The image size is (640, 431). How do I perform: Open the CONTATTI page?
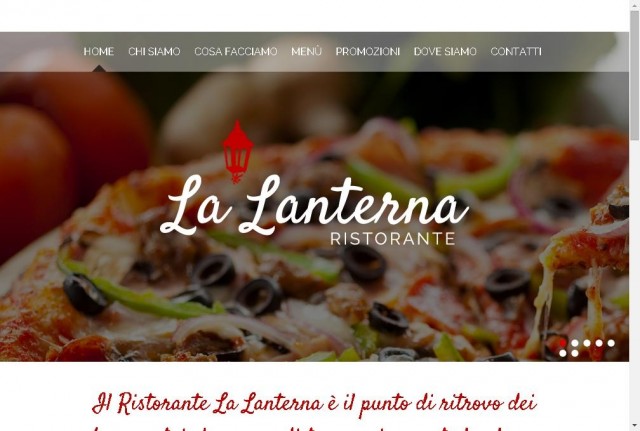[x=516, y=51]
